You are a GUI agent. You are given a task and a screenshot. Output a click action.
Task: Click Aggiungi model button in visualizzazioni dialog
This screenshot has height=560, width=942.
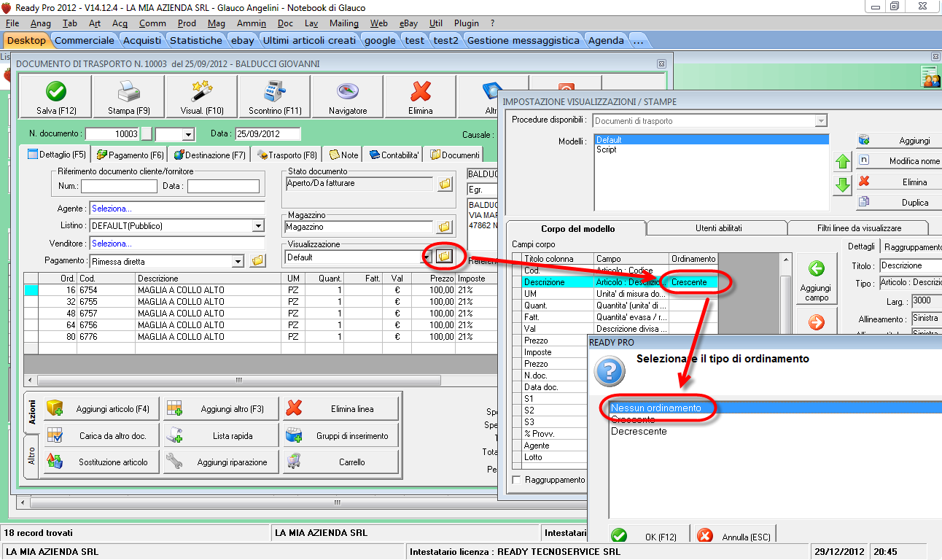click(899, 141)
